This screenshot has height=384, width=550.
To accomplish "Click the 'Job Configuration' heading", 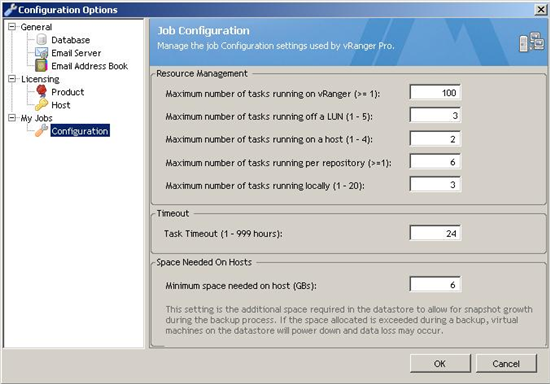I will pos(203,31).
